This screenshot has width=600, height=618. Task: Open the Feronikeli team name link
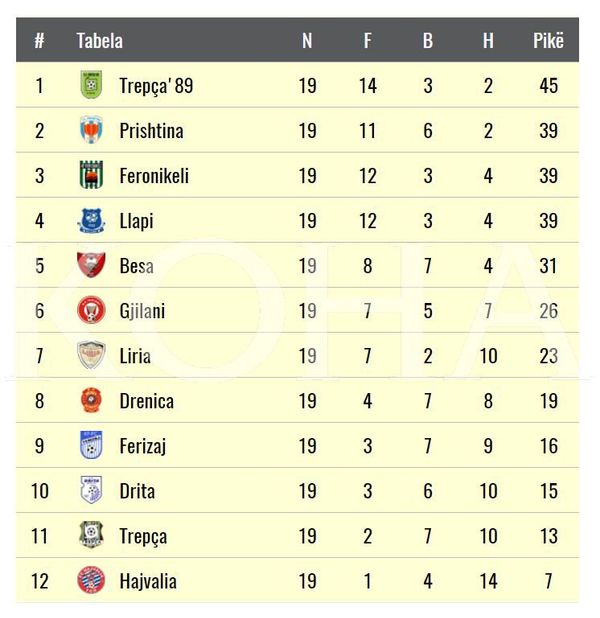tap(154, 176)
